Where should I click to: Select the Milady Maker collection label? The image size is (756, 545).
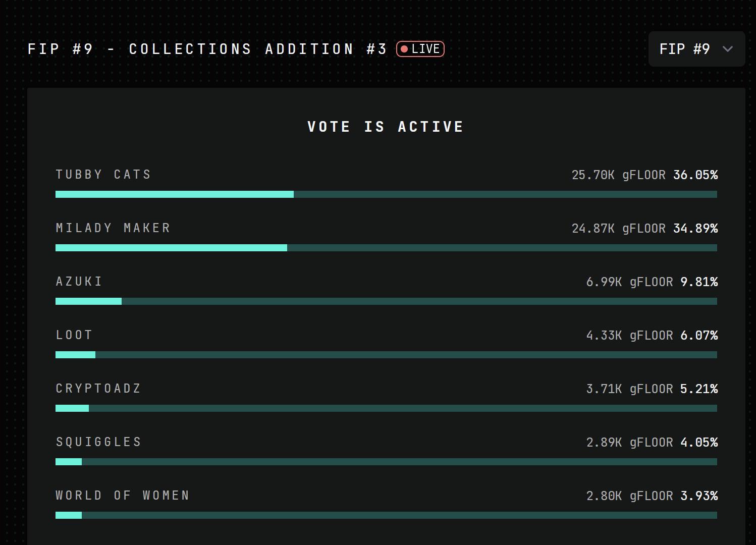[x=113, y=228]
